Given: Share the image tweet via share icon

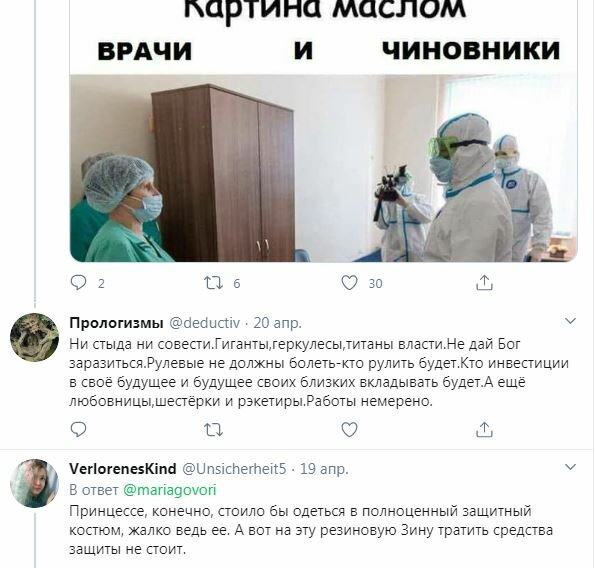Looking at the screenshot, I should 484,283.
